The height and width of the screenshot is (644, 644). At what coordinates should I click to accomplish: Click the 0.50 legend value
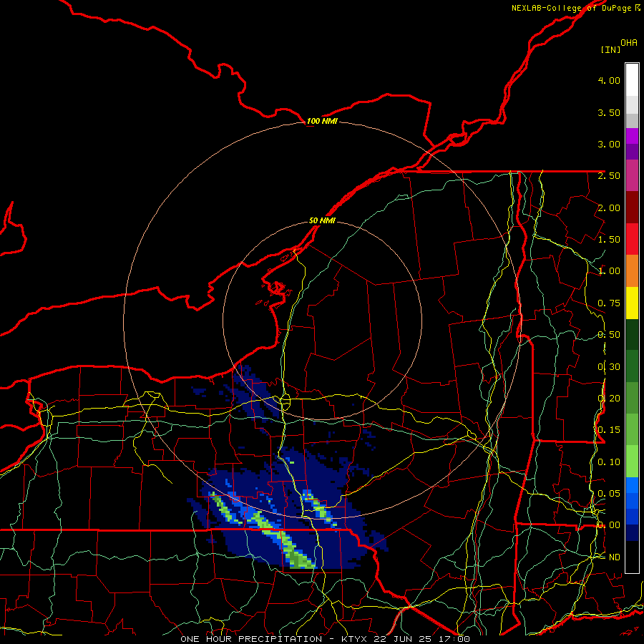point(609,335)
